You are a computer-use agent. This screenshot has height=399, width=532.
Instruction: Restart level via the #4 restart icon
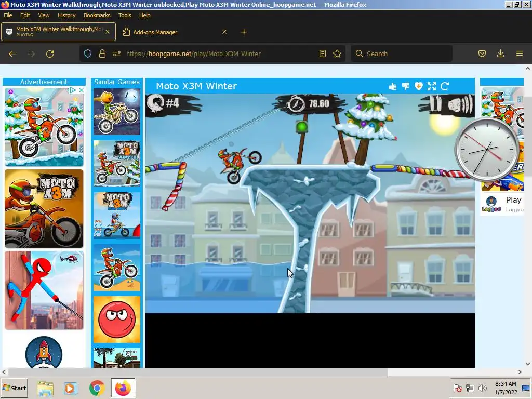(x=156, y=103)
